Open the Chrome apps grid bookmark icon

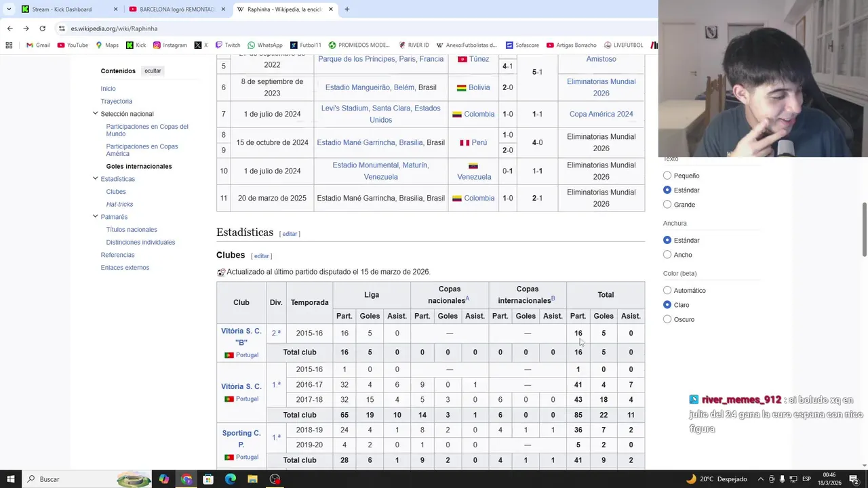coord(9,45)
